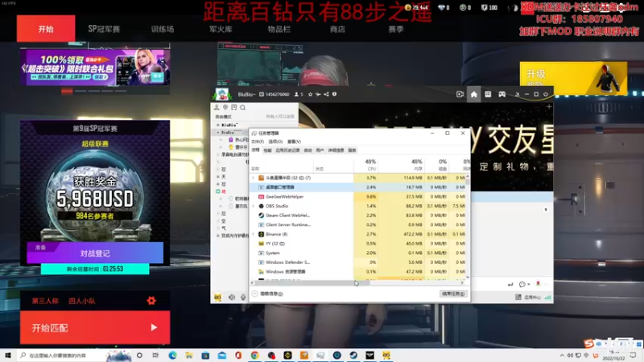Image resolution: width=644 pixels, height=362 pixels.
Task: Toggle 第三人称 perspective mode
Action: coord(45,301)
